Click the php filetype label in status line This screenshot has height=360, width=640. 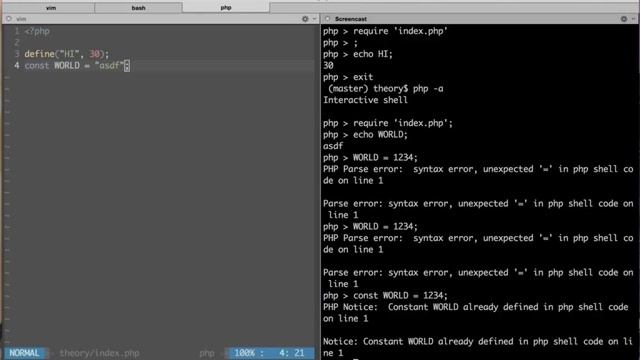tap(207, 353)
